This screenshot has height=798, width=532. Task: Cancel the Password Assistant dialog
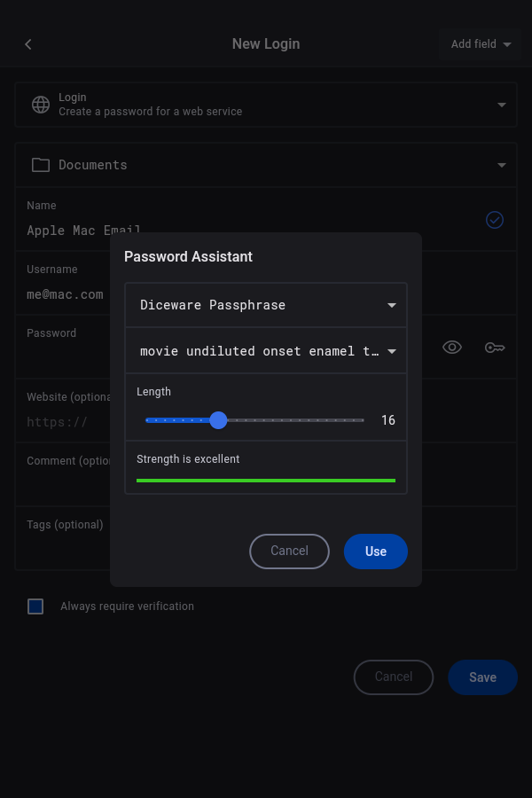[289, 552]
